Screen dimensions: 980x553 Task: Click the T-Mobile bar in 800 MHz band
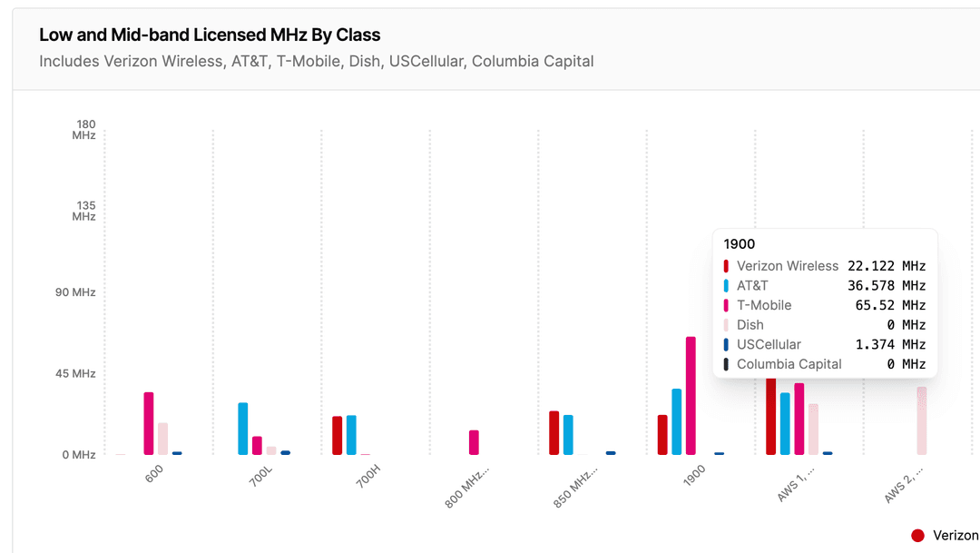(474, 442)
